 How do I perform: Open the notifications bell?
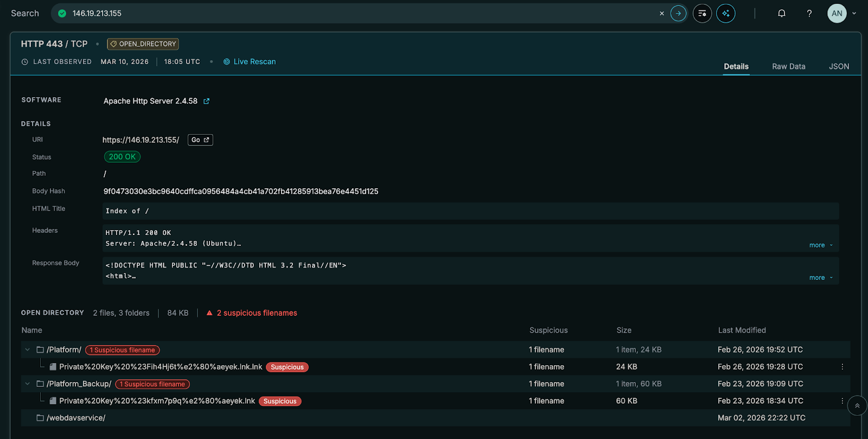pos(781,14)
